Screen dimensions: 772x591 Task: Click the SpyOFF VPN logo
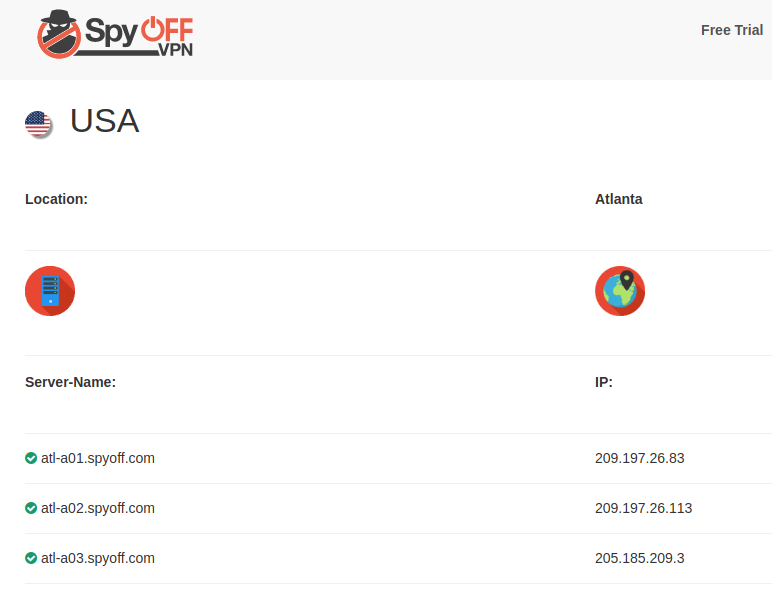[x=115, y=34]
